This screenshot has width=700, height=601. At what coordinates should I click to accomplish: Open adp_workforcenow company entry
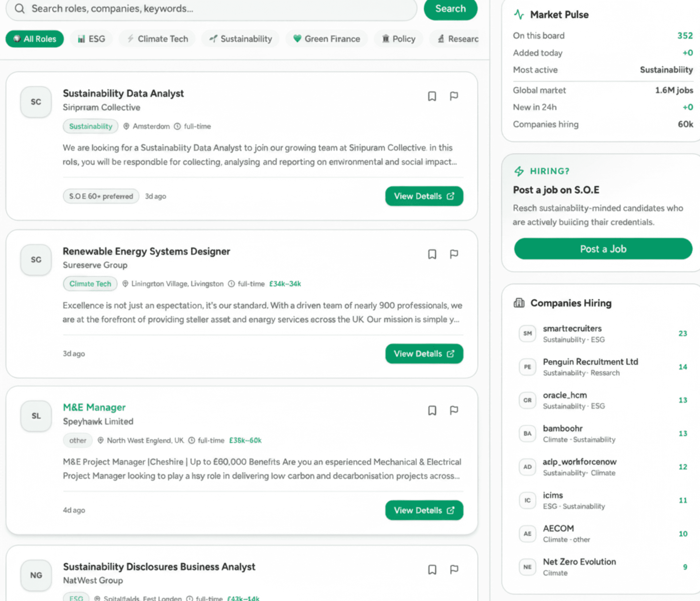pyautogui.click(x=603, y=467)
